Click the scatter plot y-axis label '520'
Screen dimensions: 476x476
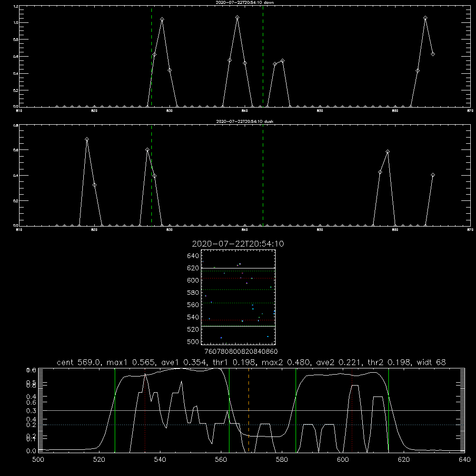(193, 329)
